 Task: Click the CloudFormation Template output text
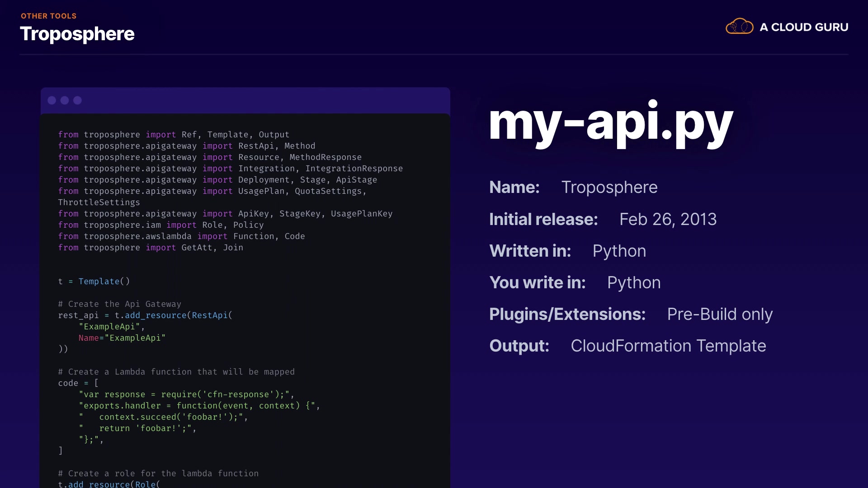668,346
